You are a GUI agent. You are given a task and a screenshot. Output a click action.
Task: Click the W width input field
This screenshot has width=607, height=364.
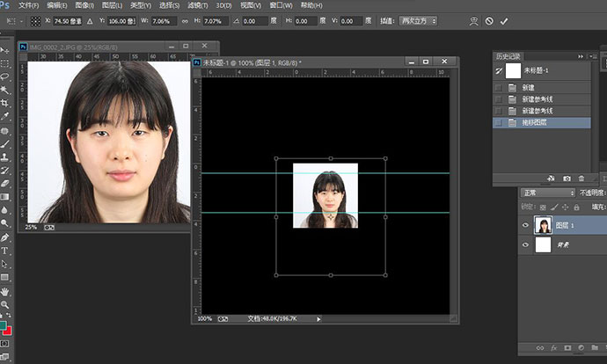(165, 20)
